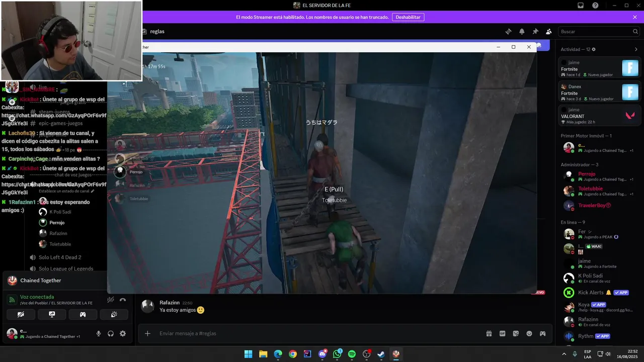Open the emoji picker
Image resolution: width=644 pixels, height=362 pixels.
click(x=529, y=333)
